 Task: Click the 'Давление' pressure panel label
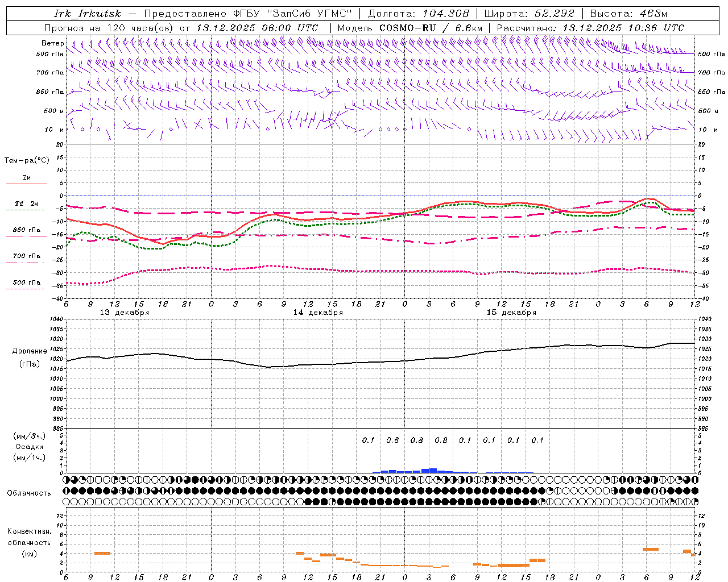pos(30,351)
